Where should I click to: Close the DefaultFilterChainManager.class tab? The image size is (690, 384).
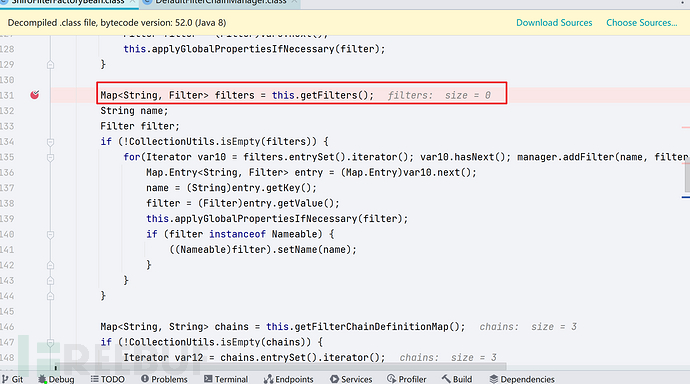point(294,2)
